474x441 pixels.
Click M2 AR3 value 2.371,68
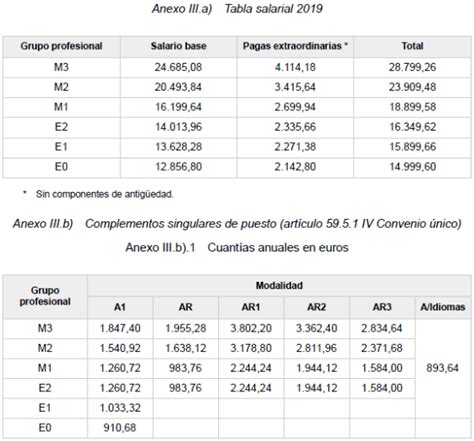[x=382, y=348]
